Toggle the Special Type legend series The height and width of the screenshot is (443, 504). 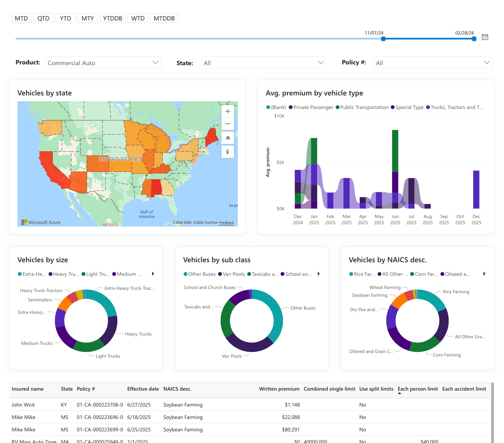407,107
